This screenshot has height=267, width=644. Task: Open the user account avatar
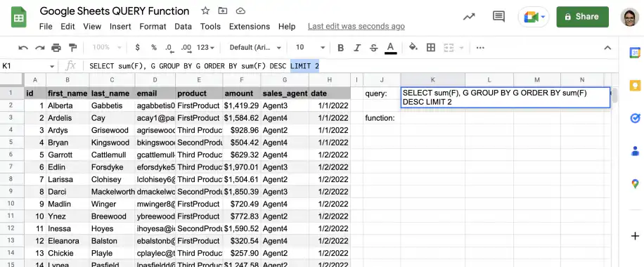(x=630, y=18)
